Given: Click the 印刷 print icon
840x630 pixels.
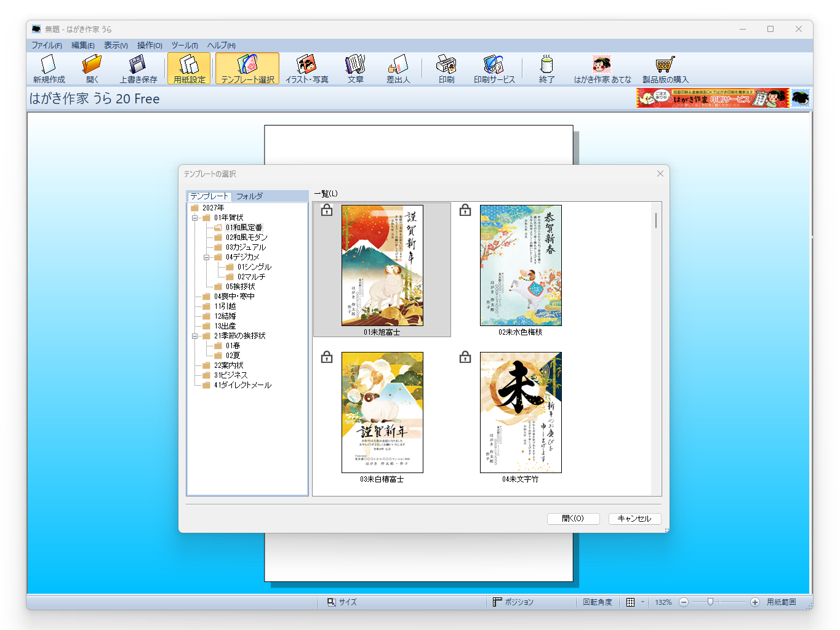Looking at the screenshot, I should (446, 69).
